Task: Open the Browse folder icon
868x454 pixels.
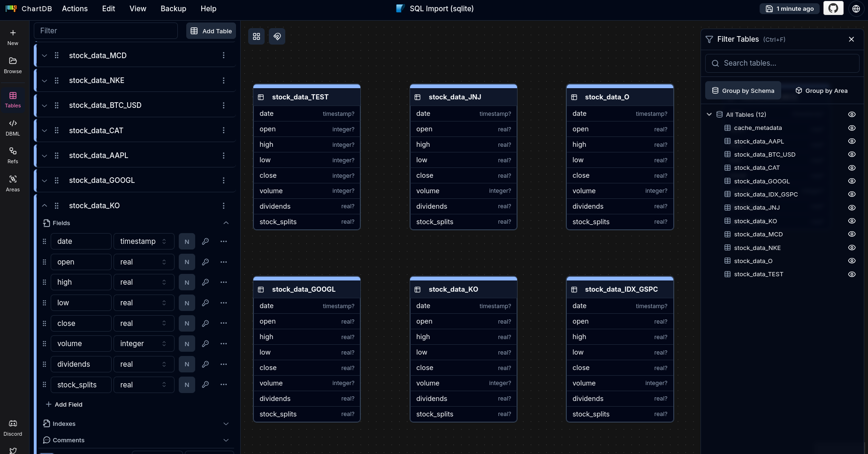Action: pyautogui.click(x=13, y=65)
